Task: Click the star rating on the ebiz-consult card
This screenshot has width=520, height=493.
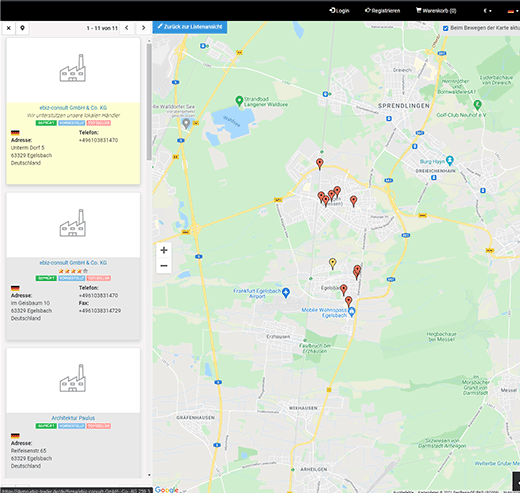Action: pos(73,271)
